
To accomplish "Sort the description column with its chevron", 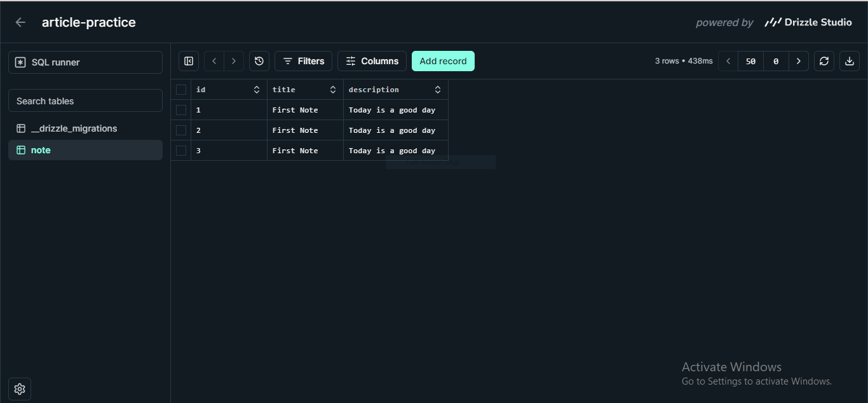I will [437, 89].
